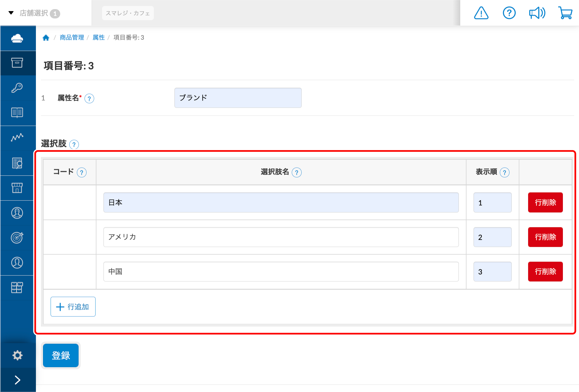The height and width of the screenshot is (392, 579).
Task: Click the storefront icon in sidebar
Action: (17, 188)
